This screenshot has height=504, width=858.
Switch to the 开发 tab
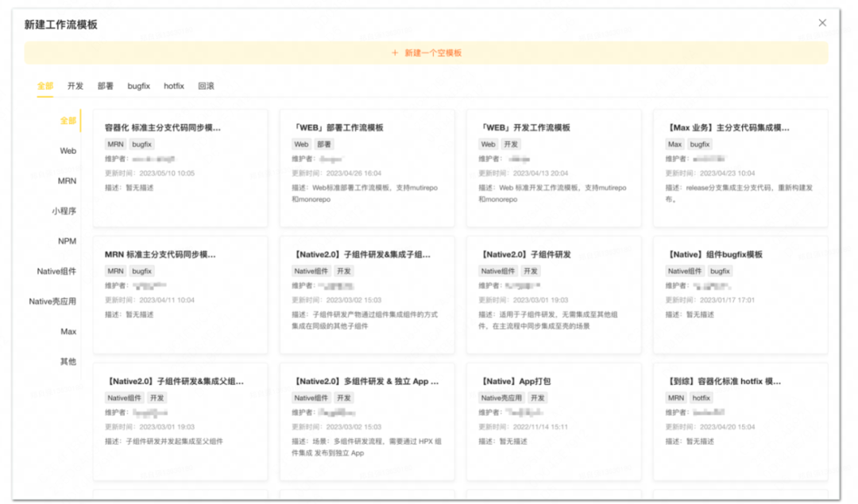point(75,86)
